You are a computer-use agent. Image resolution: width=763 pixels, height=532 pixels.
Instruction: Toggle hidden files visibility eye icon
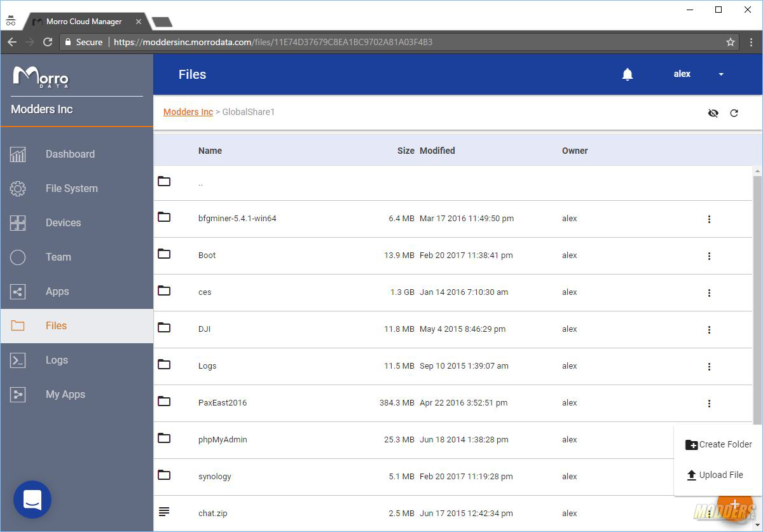click(713, 113)
